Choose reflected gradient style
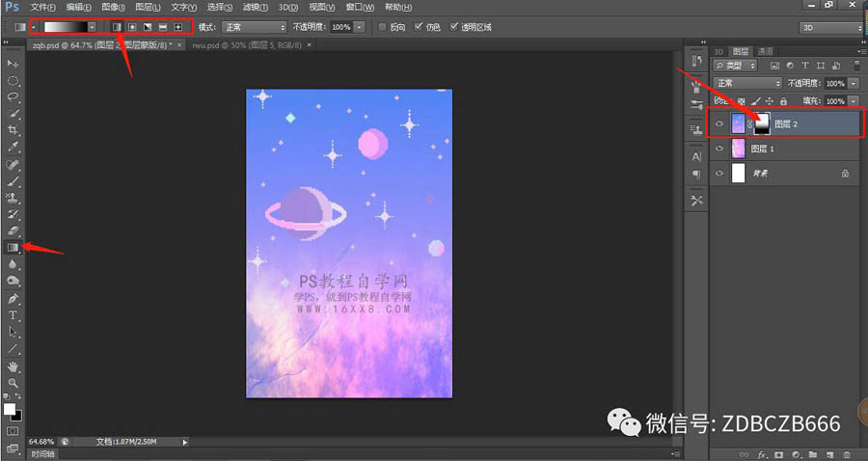Viewport: 868px width, 461px height. click(x=163, y=27)
